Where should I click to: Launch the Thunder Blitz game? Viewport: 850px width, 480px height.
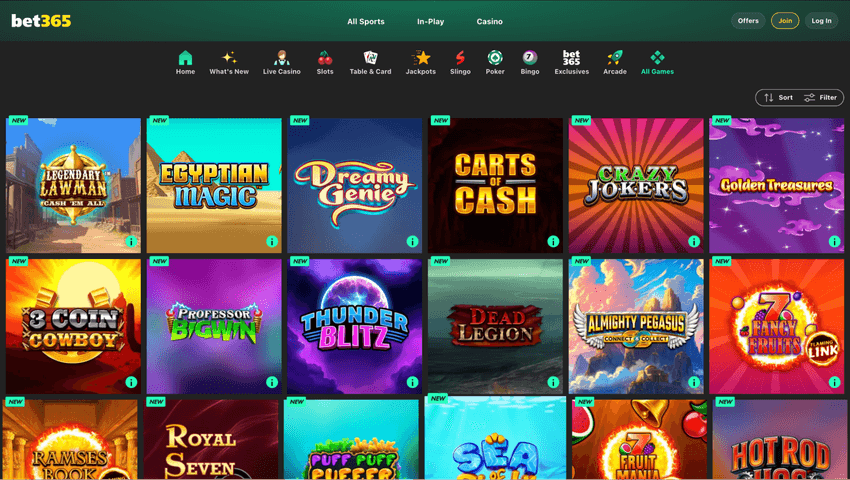coord(355,327)
